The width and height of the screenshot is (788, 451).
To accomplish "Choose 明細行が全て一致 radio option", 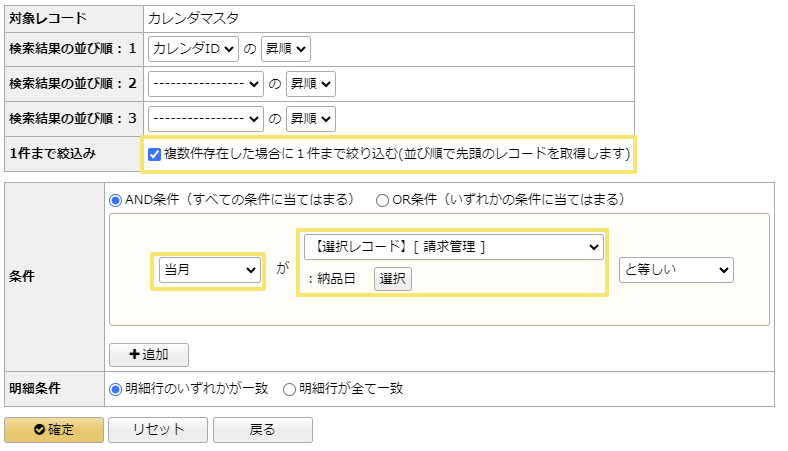I will pos(290,389).
